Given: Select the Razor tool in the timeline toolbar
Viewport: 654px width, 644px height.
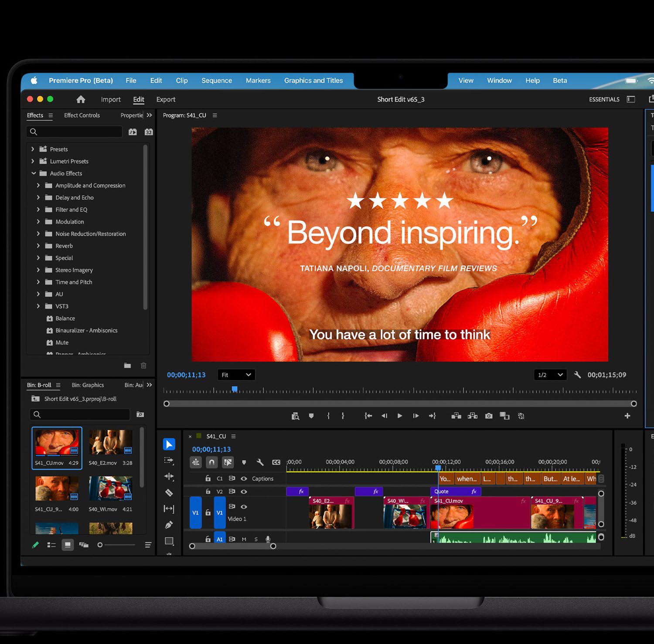Looking at the screenshot, I should tap(169, 492).
